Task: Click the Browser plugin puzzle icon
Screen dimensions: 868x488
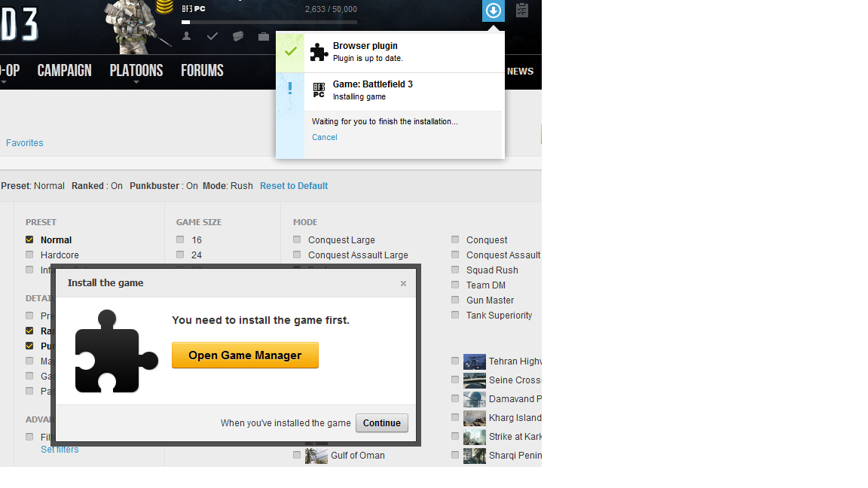Action: [x=319, y=52]
